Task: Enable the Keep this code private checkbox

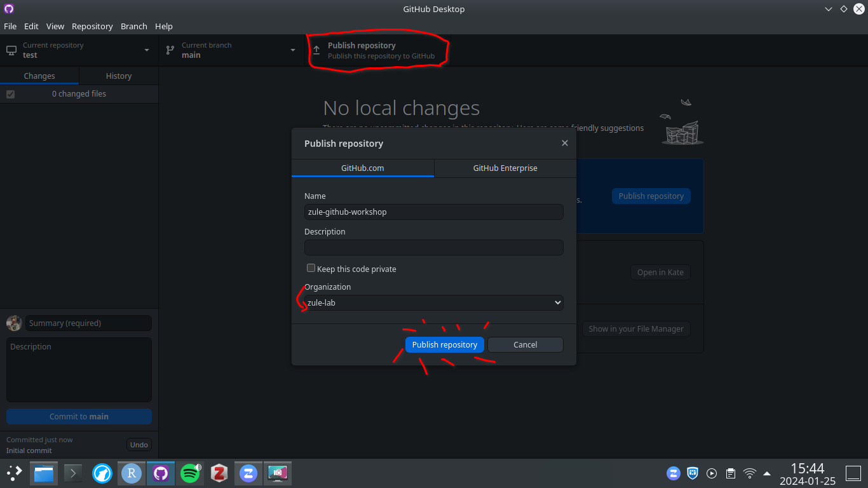Action: click(311, 268)
